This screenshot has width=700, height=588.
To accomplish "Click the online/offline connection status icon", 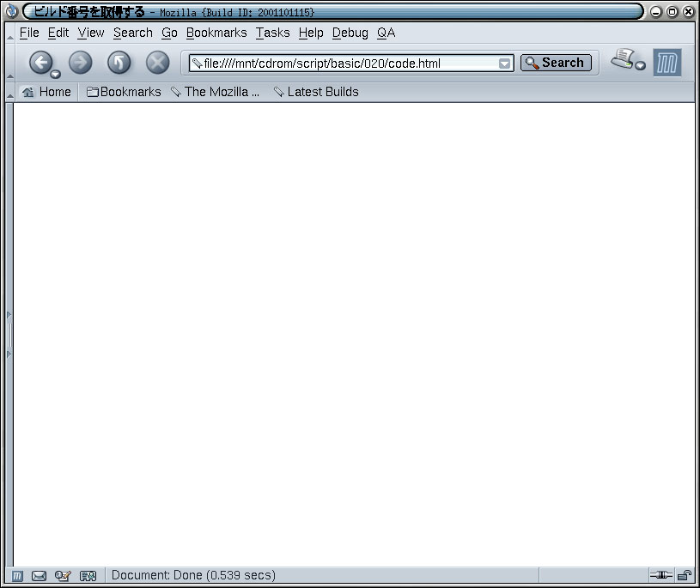I will 660,575.
